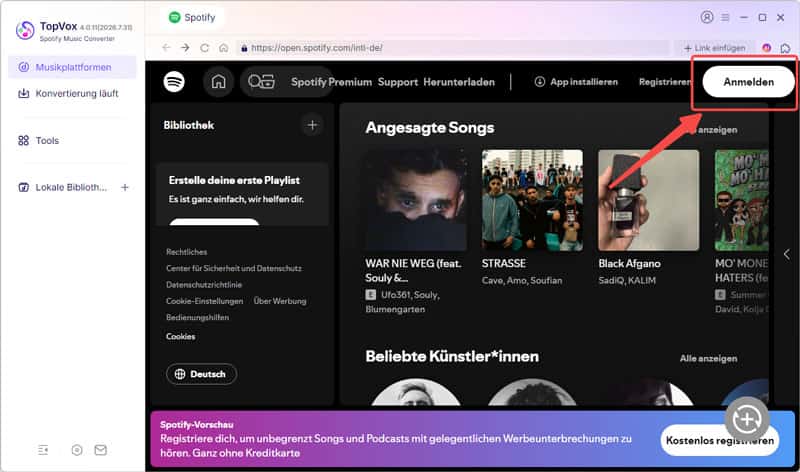Click the purple round icon beside Link einfügen
This screenshot has width=800, height=472.
tap(766, 47)
